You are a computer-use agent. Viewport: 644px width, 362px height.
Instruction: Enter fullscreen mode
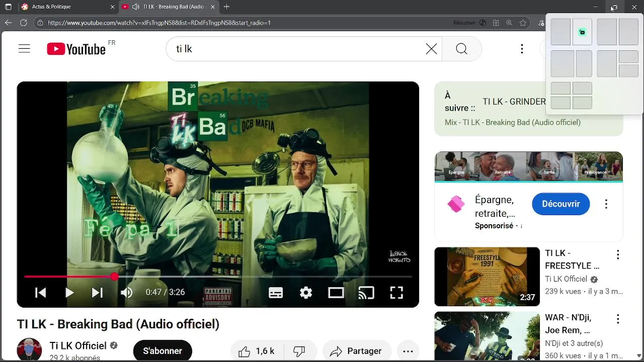coord(397,293)
